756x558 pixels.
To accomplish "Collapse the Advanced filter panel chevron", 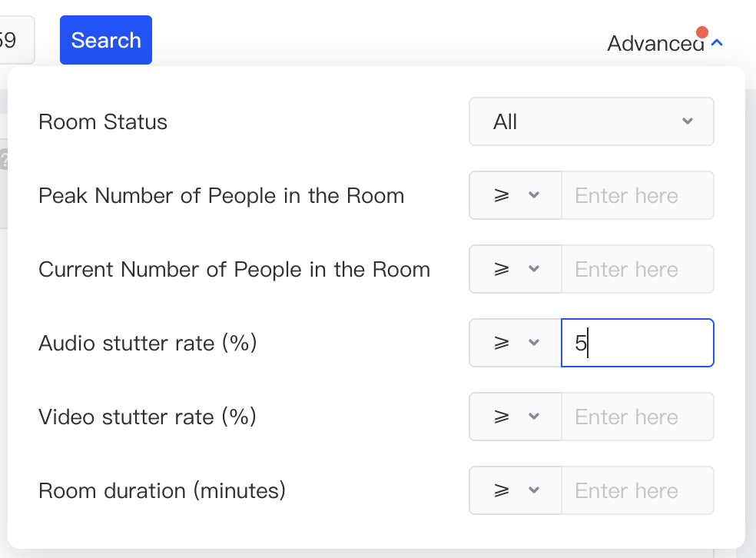I will [x=717, y=43].
